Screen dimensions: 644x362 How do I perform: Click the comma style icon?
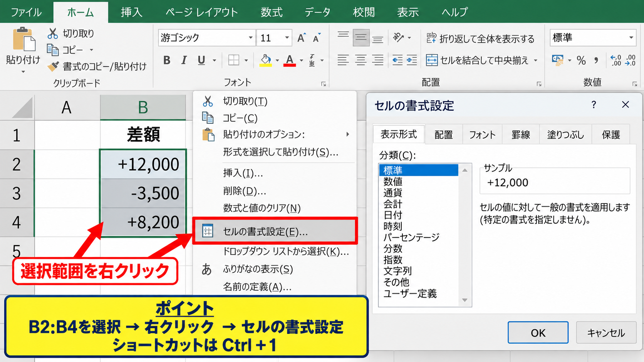[x=596, y=60]
